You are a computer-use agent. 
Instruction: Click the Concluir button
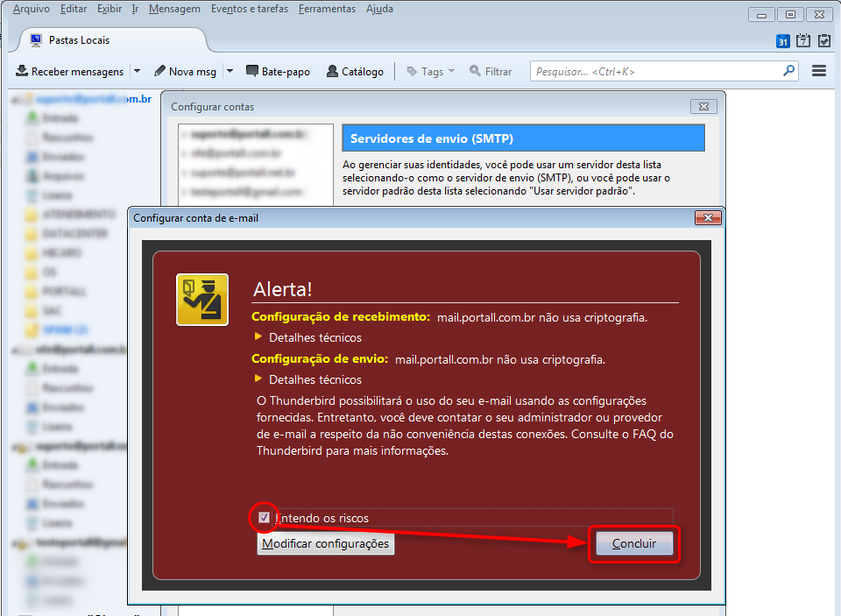click(x=634, y=543)
